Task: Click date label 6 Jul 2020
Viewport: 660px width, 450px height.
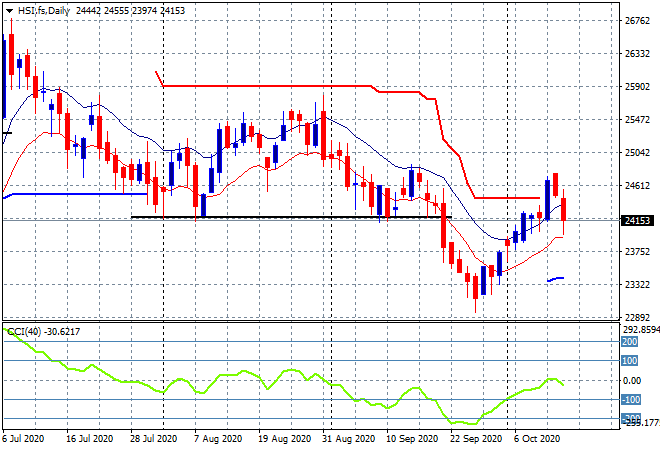Action: (x=23, y=439)
